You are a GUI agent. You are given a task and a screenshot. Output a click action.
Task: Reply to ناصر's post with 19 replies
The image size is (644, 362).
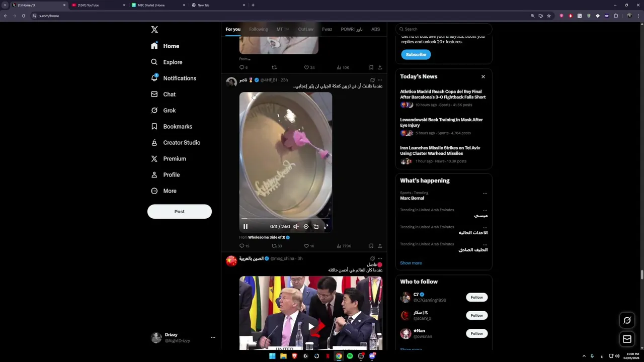coord(244,246)
